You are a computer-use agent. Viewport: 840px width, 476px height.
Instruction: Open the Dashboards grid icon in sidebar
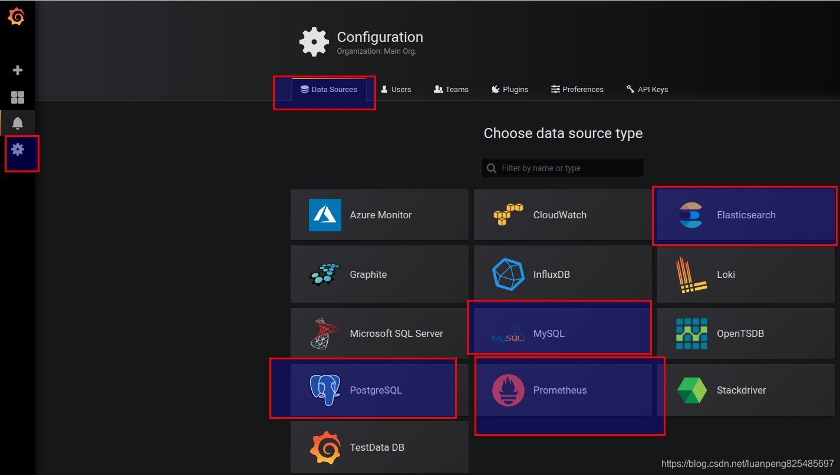pyautogui.click(x=17, y=97)
